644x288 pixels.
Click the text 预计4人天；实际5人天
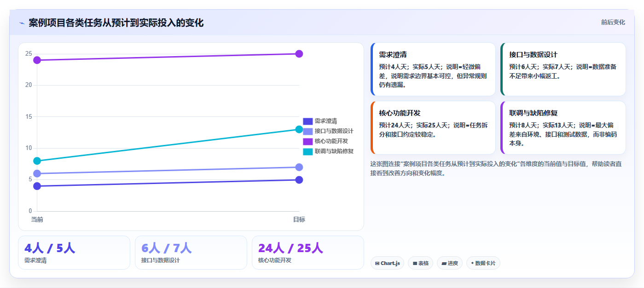click(x=410, y=67)
